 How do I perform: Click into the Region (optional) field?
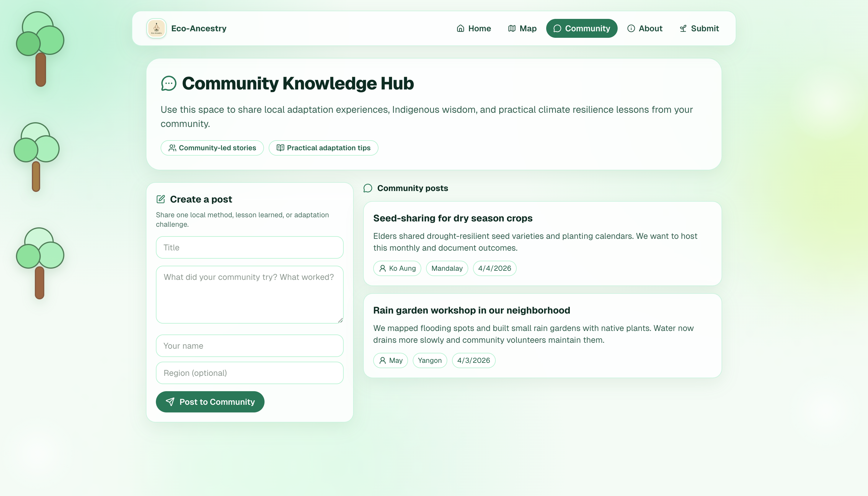pyautogui.click(x=249, y=373)
